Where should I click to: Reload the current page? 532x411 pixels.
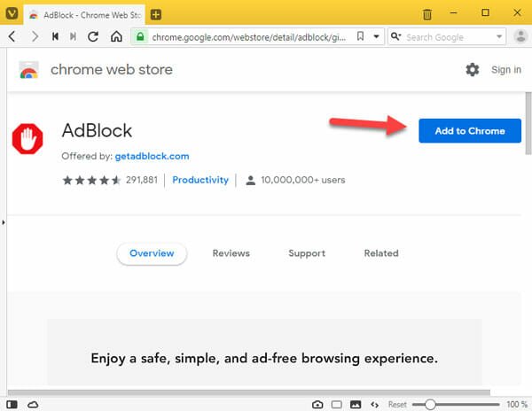click(93, 36)
